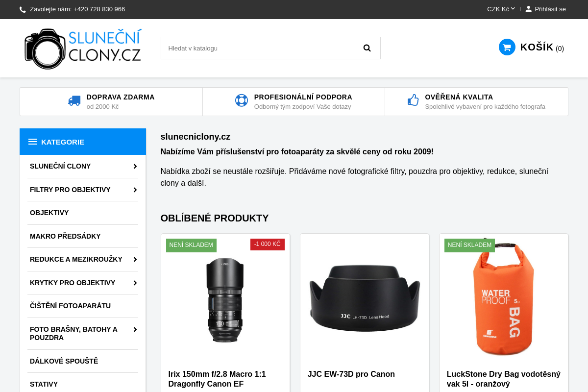Open the Dálkové spouště category
Viewport: 588px width, 392px height.
click(x=64, y=361)
